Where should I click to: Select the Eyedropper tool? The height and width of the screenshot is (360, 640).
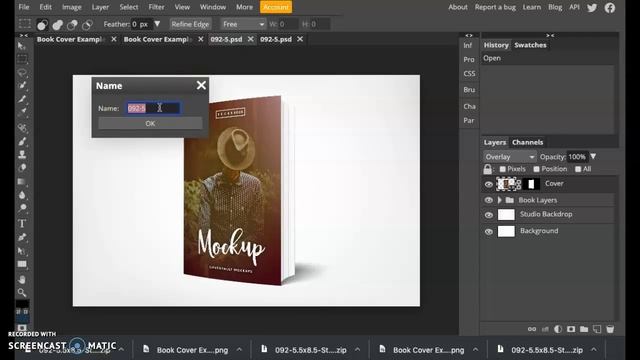[x=22, y=111]
